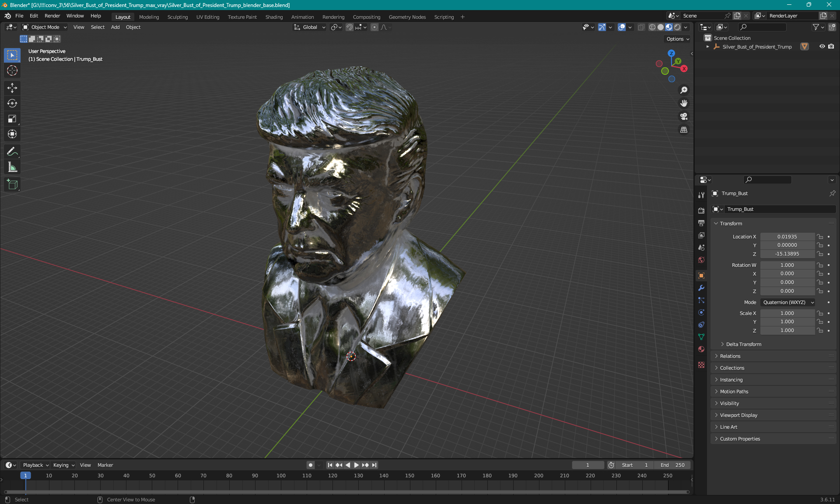
Task: Switch to Wireframe viewport shading
Action: tap(652, 27)
